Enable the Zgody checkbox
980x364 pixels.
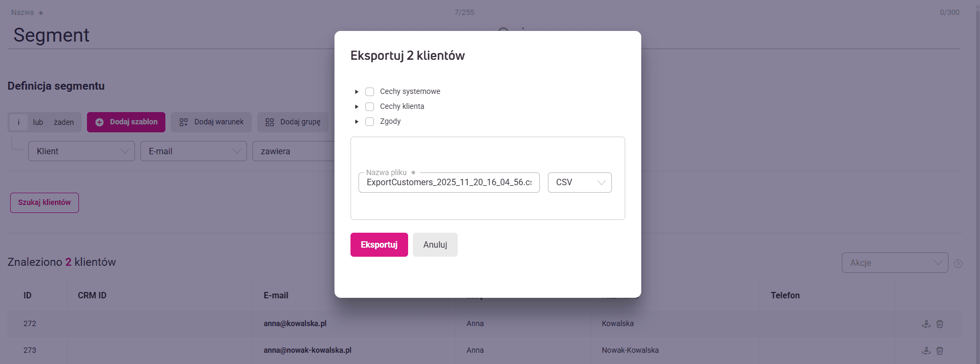point(370,122)
